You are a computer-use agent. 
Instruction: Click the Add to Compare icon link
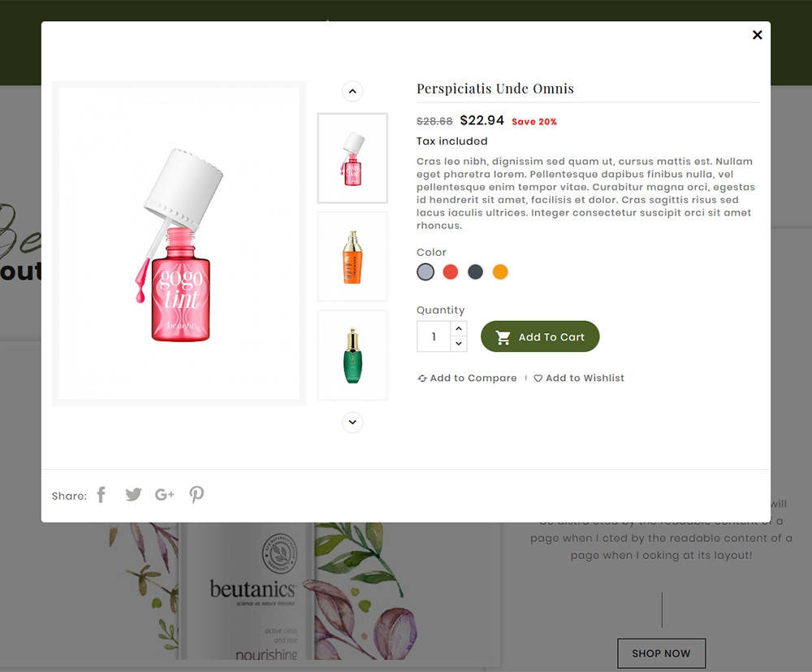click(467, 378)
